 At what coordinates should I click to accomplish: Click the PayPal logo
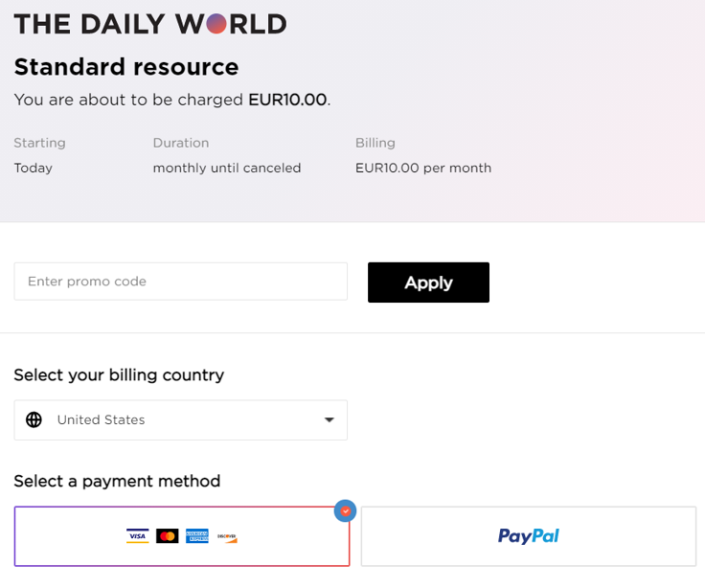coord(529,536)
